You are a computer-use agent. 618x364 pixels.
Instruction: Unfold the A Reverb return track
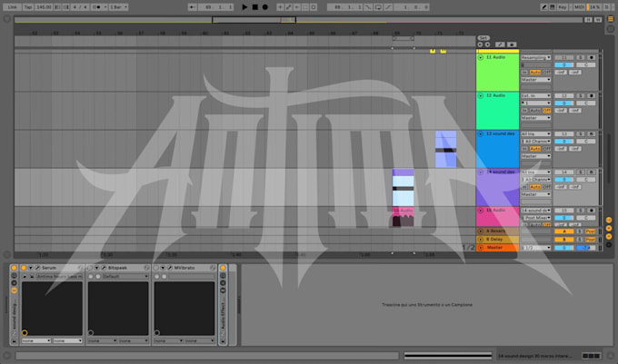coord(481,231)
